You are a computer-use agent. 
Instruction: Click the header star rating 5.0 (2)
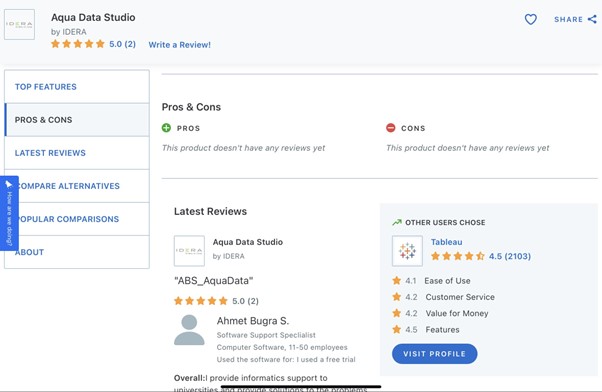pos(93,44)
